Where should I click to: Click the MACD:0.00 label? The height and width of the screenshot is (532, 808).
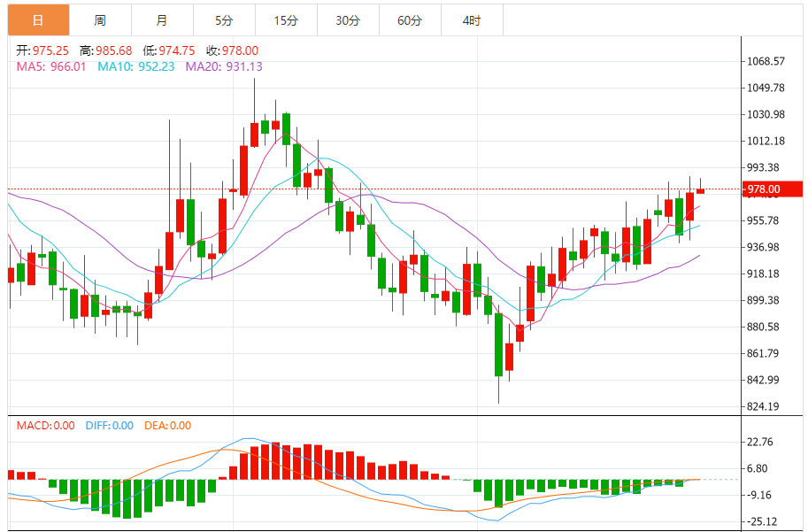click(45, 425)
